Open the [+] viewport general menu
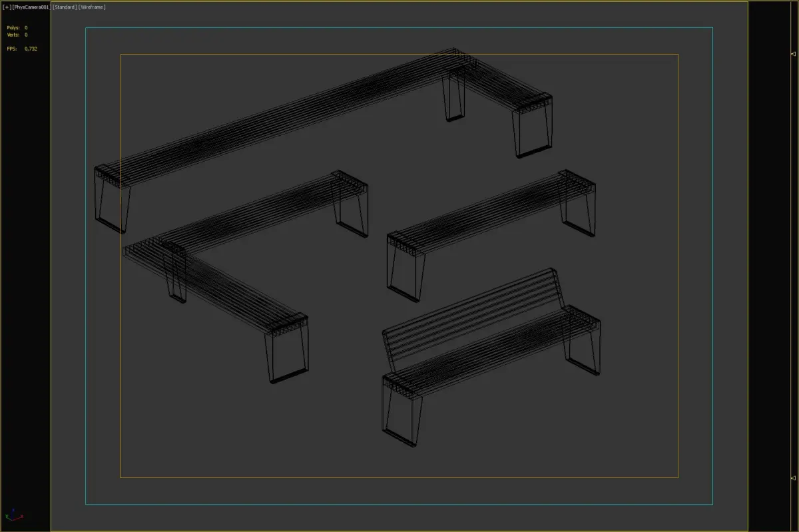799x532 pixels. [x=7, y=7]
